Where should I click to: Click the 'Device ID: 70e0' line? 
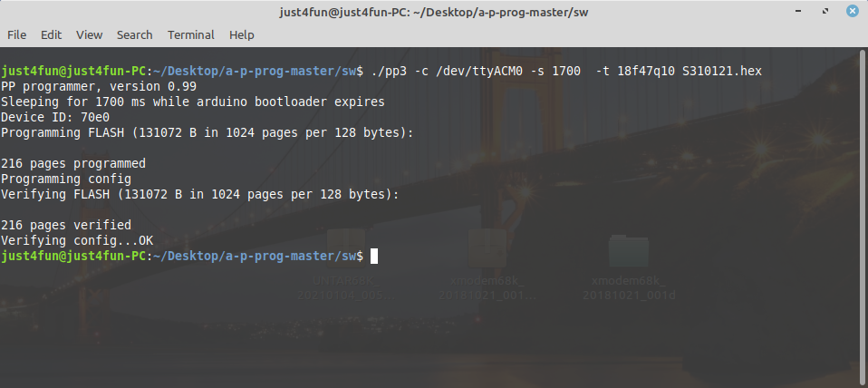[55, 117]
